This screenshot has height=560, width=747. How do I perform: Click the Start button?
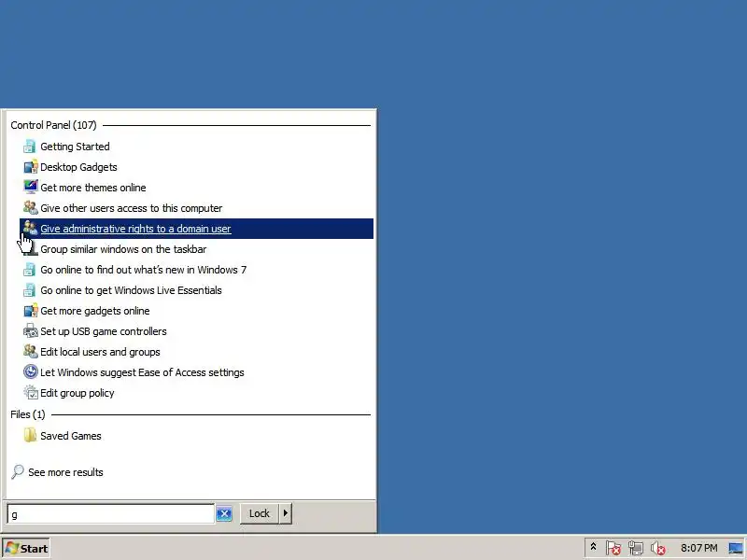[x=26, y=549]
